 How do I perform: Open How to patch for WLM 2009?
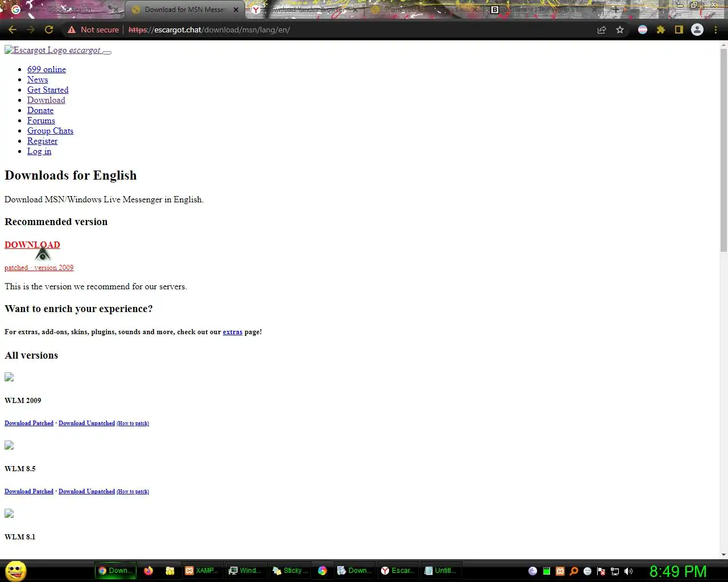133,423
